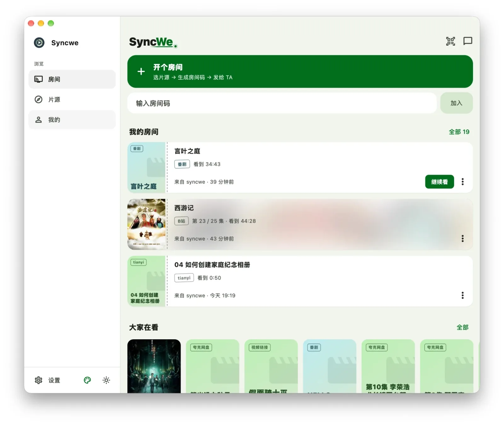The width and height of the screenshot is (504, 425).
Task: Select 房间 in the sidebar
Action: (x=72, y=79)
